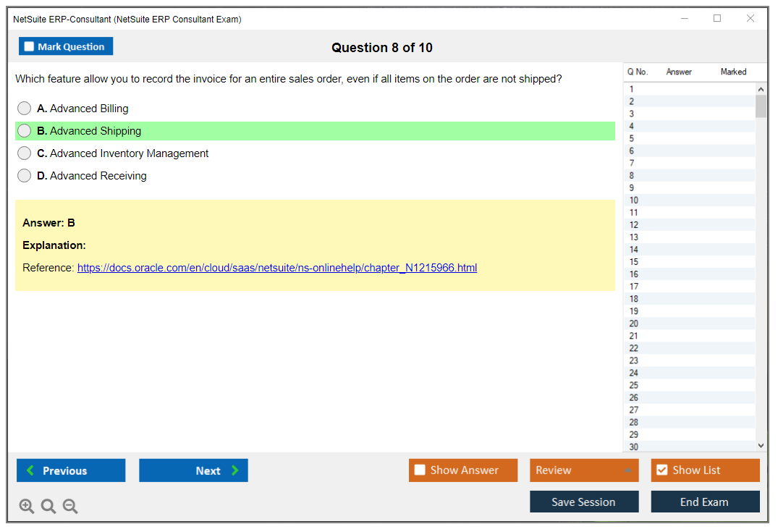778x532 pixels.
Task: Click the Save Session button
Action: (584, 502)
